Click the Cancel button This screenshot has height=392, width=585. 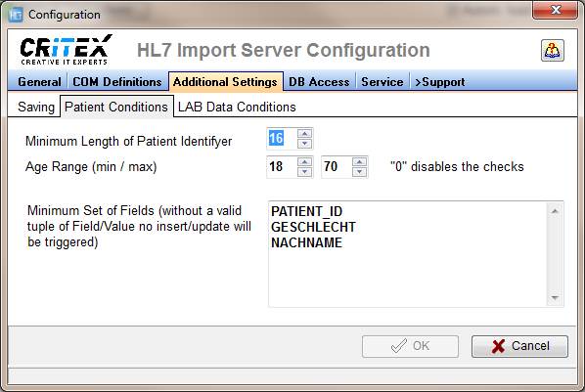coord(519,346)
